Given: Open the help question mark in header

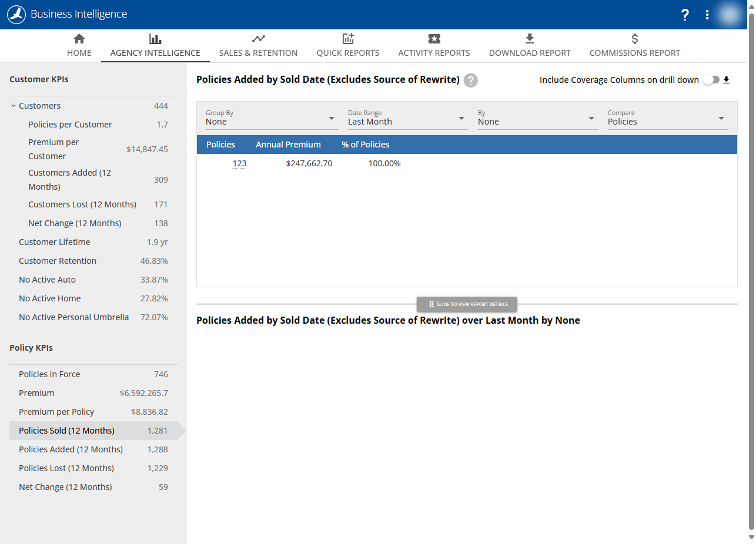Looking at the screenshot, I should click(685, 15).
